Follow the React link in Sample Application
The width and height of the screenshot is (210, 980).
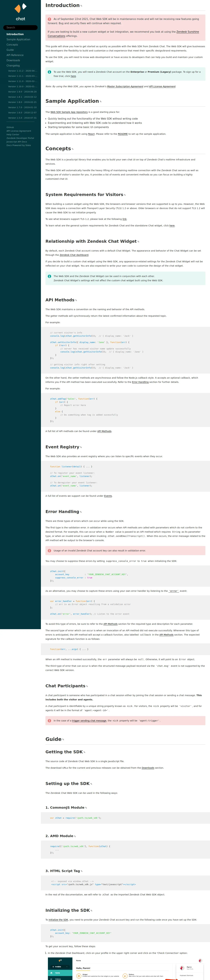pos(91,134)
